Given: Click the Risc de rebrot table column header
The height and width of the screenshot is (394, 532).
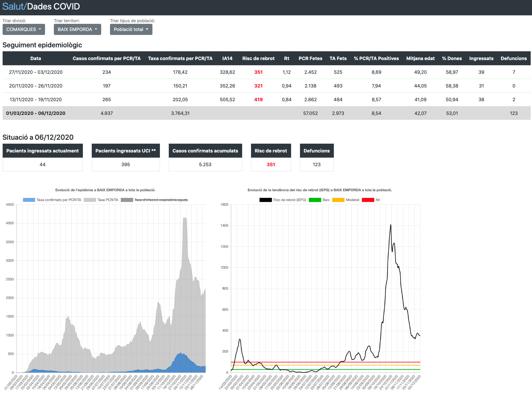Looking at the screenshot, I should pos(258,58).
